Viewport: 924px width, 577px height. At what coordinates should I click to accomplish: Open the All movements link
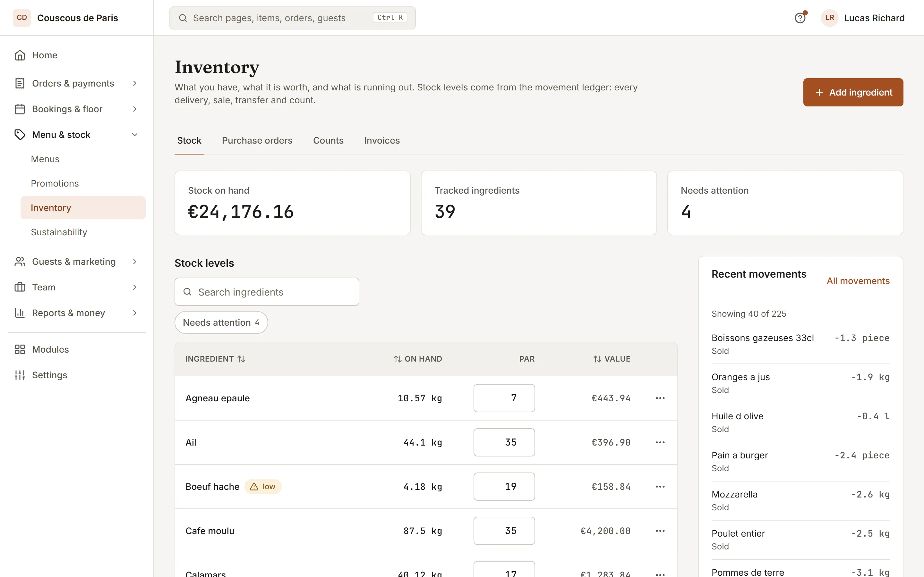pos(858,281)
